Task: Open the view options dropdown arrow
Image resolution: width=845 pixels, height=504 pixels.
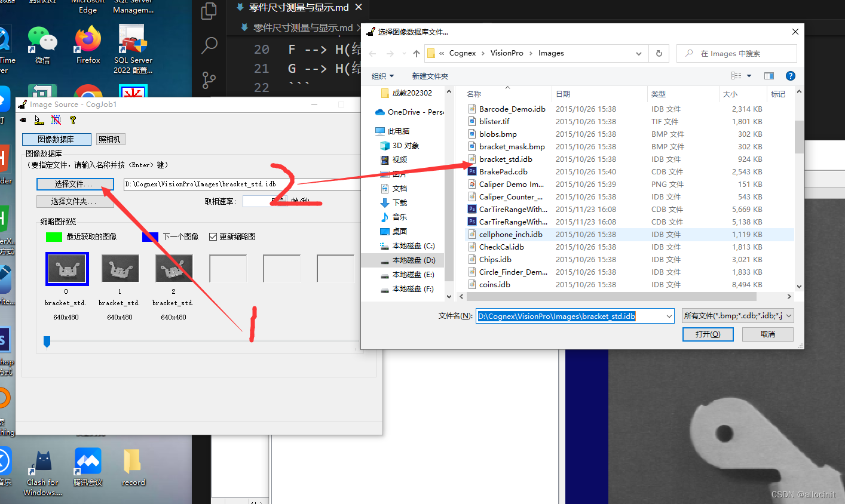Action: [749, 76]
